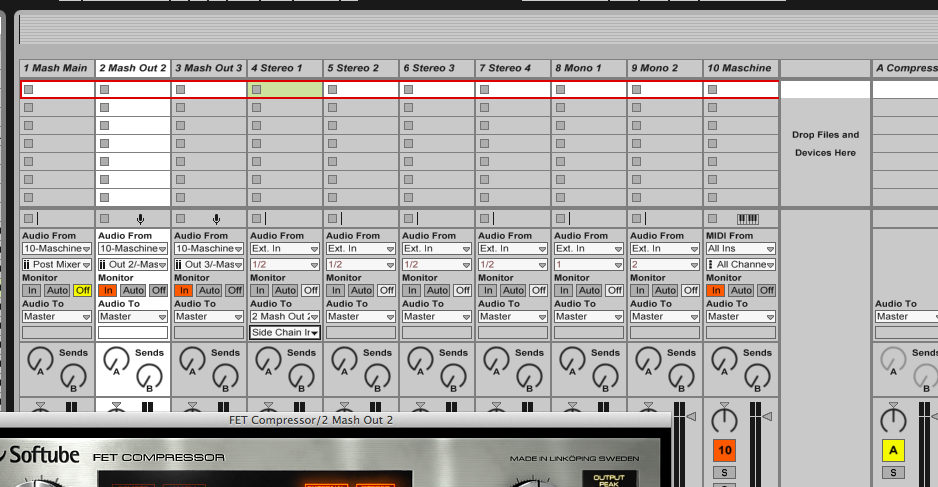Click the pan knob on 10 Maschine

click(723, 418)
